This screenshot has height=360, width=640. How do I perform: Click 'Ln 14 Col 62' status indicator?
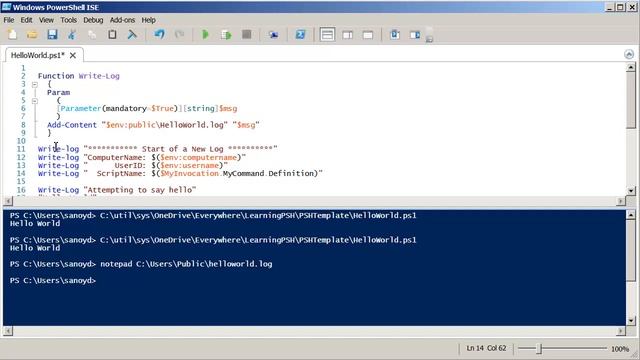coord(486,348)
